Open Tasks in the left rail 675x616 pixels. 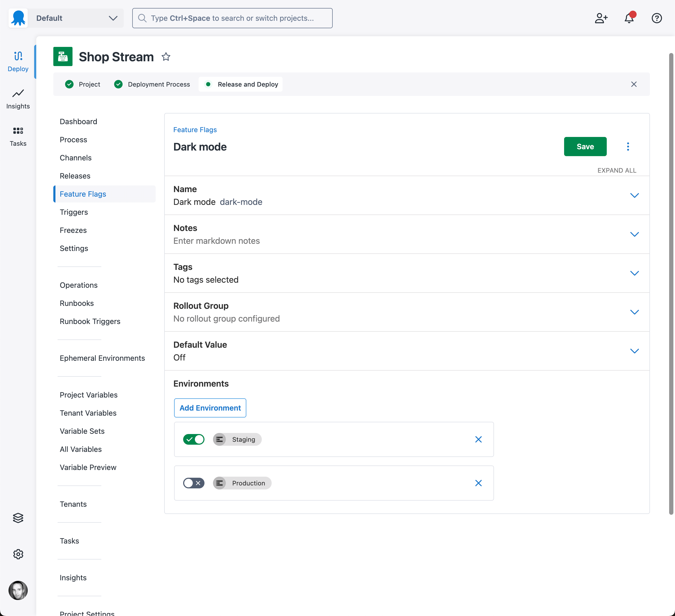click(x=18, y=136)
